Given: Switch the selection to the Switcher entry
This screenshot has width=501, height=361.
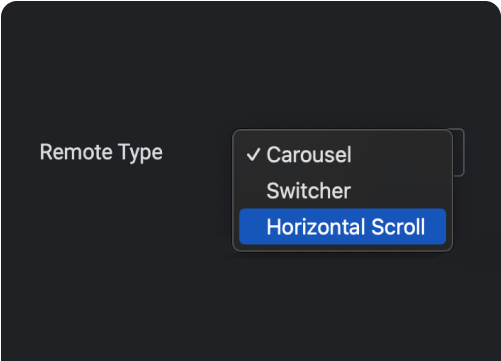Looking at the screenshot, I should click(x=342, y=191).
